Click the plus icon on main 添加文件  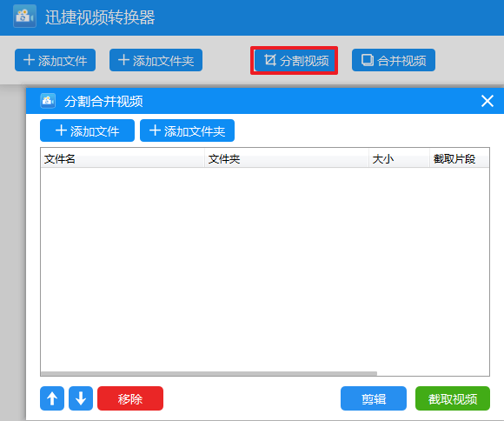[x=29, y=60]
